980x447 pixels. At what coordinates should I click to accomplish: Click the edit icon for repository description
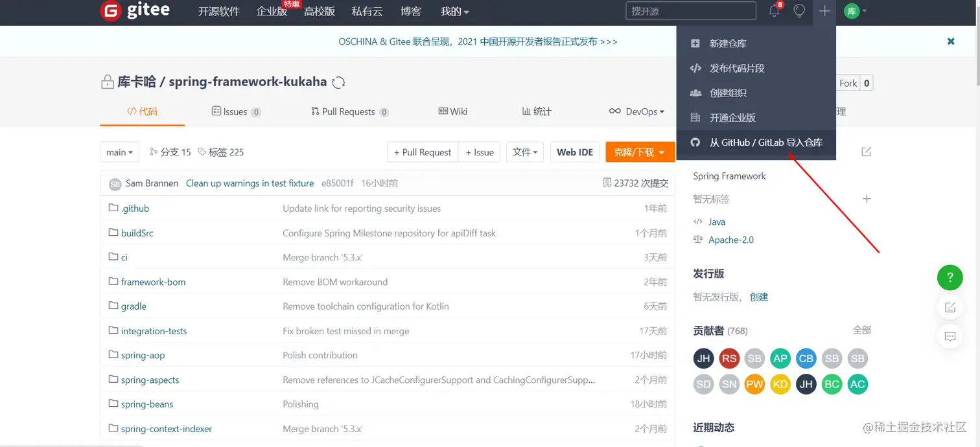tap(867, 152)
